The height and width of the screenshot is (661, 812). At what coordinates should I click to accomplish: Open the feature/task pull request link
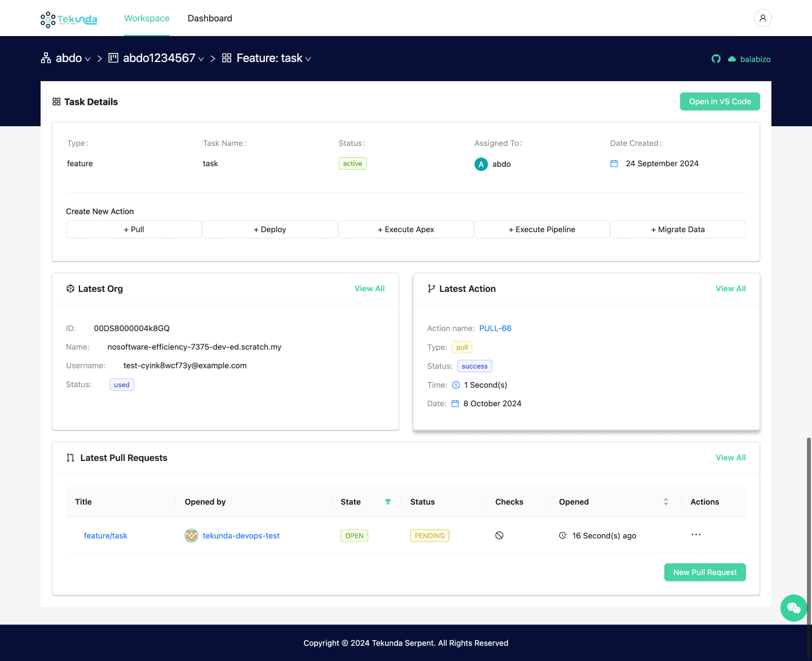coord(105,536)
